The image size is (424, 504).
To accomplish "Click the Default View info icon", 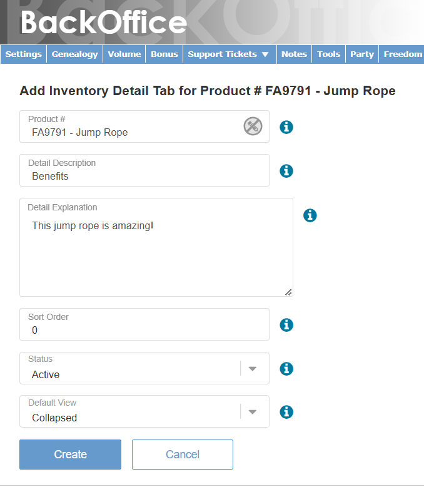I will (286, 412).
